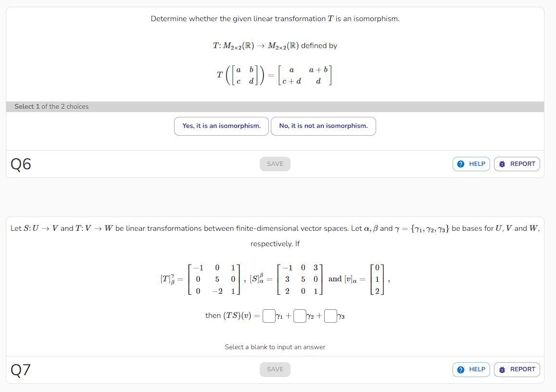
Task: Click the Report bug symbol below question seven
Action: 502,369
